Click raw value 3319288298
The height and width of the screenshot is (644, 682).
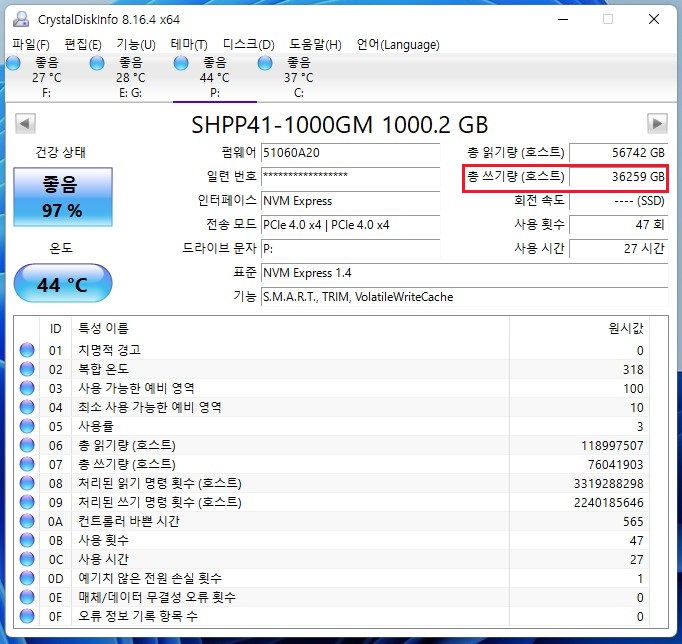tap(608, 484)
